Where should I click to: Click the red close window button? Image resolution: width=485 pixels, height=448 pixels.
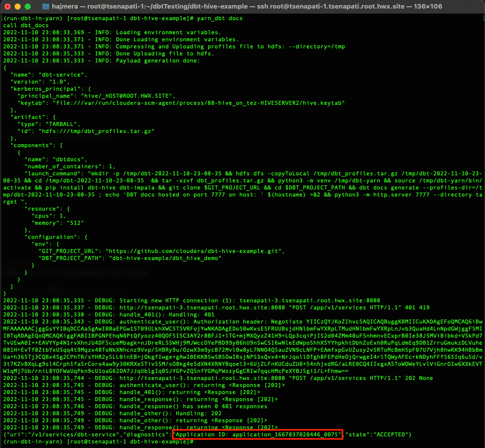[8, 7]
